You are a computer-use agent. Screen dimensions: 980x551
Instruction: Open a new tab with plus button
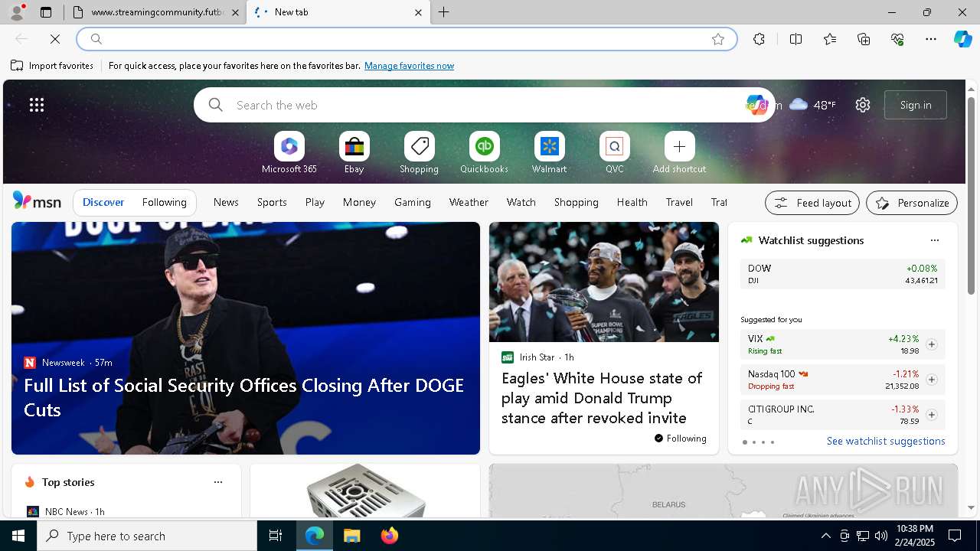pos(444,12)
